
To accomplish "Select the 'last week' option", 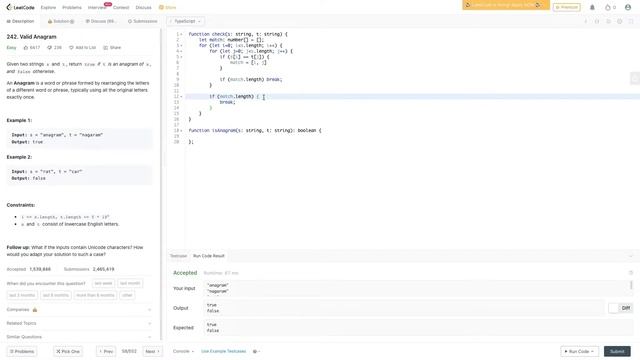I will pyautogui.click(x=103, y=283).
